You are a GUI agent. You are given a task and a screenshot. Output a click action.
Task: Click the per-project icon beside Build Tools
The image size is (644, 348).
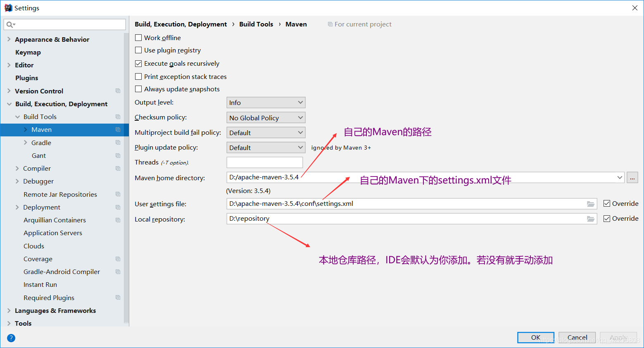coord(118,117)
